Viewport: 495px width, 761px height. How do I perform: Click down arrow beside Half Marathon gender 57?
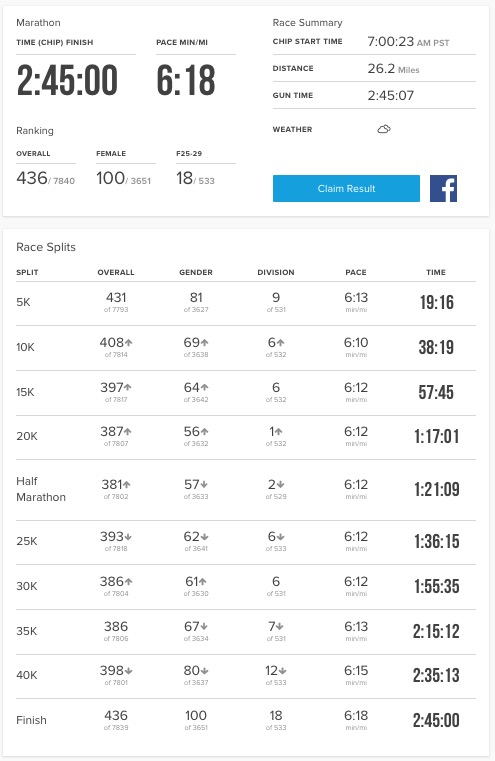click(204, 484)
